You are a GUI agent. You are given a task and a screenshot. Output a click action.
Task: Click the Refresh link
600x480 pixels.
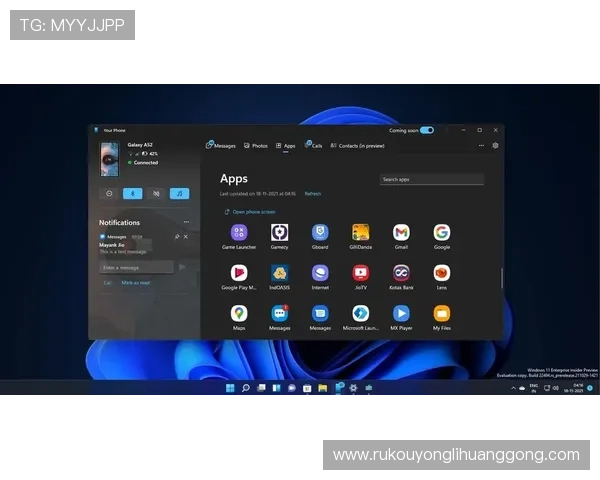(x=313, y=194)
